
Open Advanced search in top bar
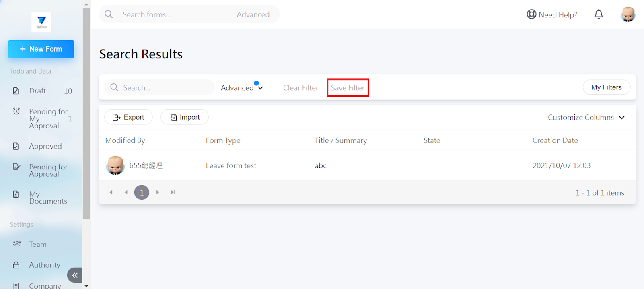coord(253,14)
